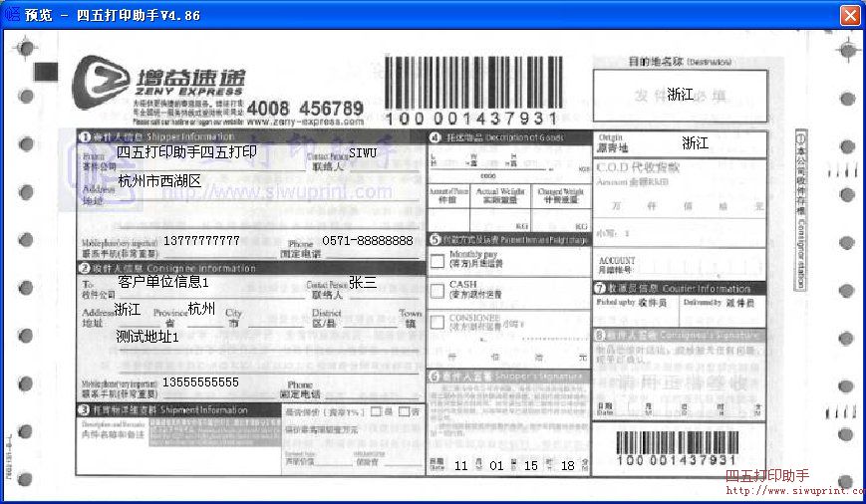Click the consignee mobile number 13555555555
866x504 pixels.
coord(200,382)
